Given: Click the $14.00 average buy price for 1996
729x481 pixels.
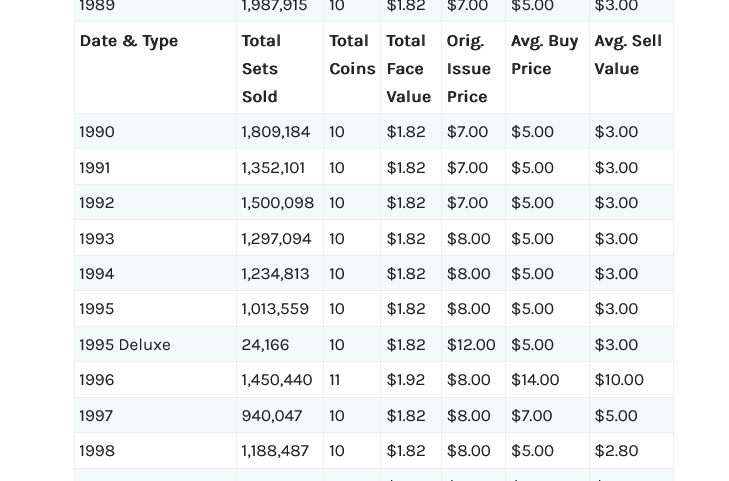Looking at the screenshot, I should coord(535,380).
